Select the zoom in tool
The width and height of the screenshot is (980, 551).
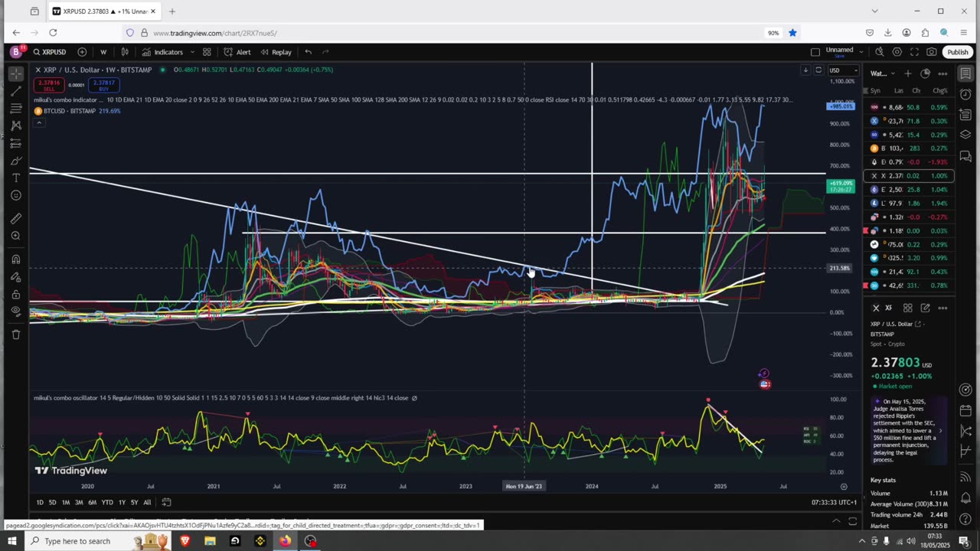point(16,236)
